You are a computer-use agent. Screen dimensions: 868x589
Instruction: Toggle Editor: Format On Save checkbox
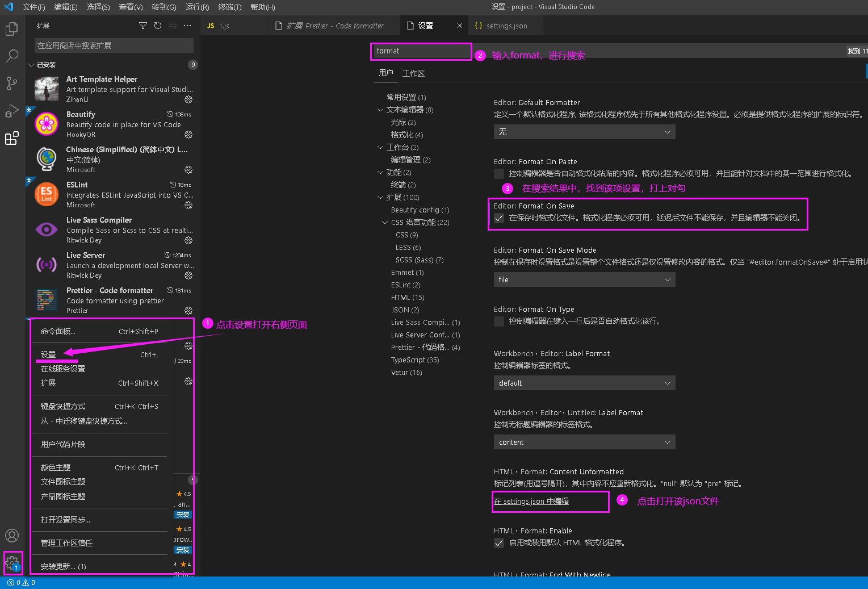click(499, 218)
